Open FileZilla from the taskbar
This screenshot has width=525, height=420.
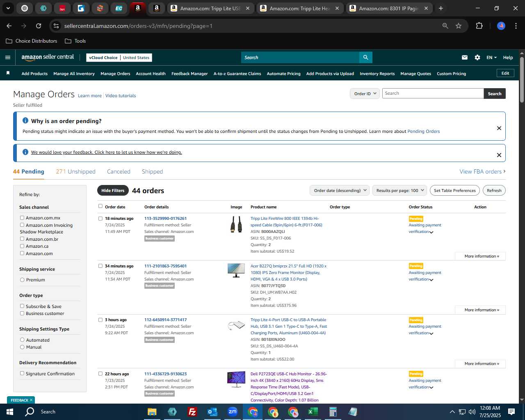tap(192, 412)
